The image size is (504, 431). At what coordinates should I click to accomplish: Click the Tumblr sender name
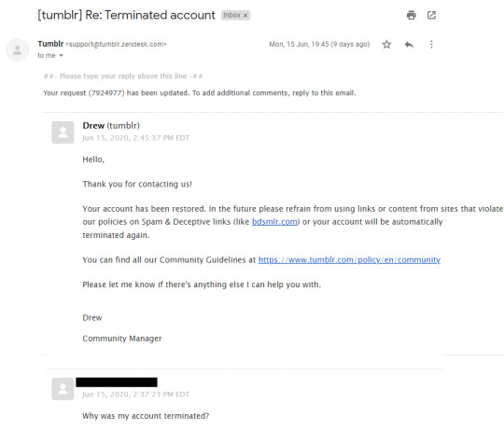(x=50, y=44)
